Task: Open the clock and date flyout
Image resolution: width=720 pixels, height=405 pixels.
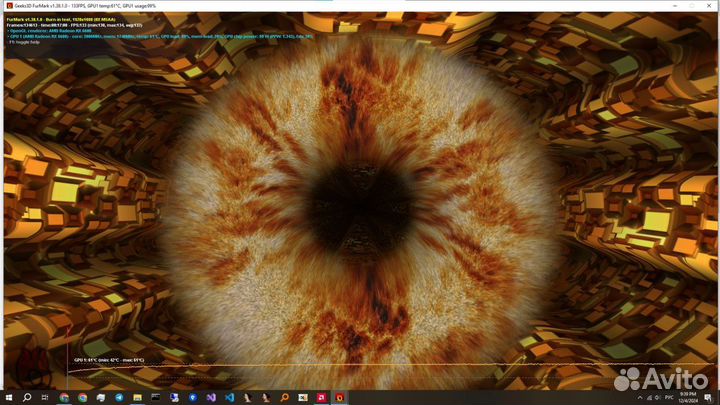Action: tap(690, 397)
